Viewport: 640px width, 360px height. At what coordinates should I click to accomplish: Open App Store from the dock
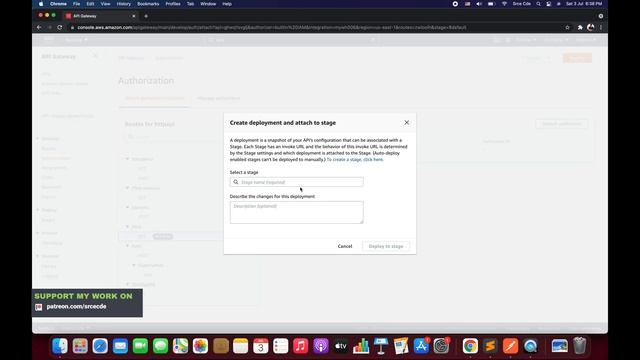tap(421, 346)
